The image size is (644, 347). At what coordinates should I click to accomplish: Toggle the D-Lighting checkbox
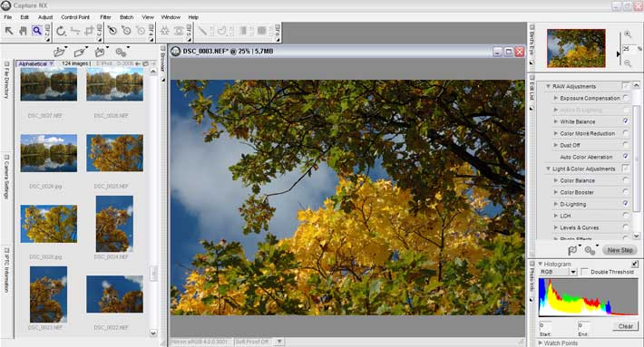click(x=626, y=204)
